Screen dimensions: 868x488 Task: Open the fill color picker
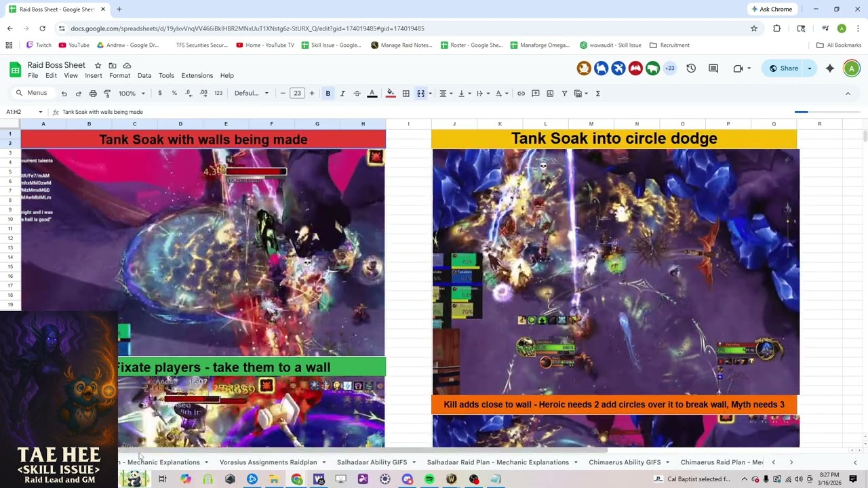(x=391, y=94)
